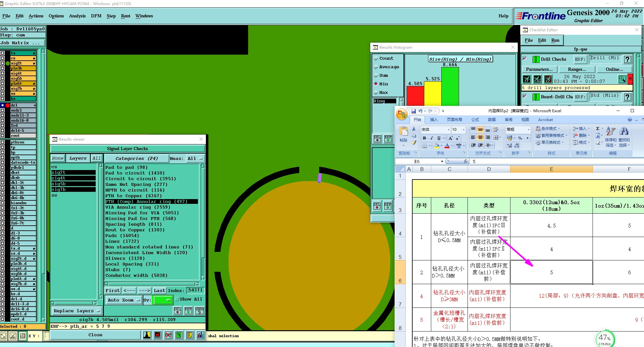Switch to the 公式 ribbon tab in Excel
The width and height of the screenshot is (644, 347).
[475, 120]
